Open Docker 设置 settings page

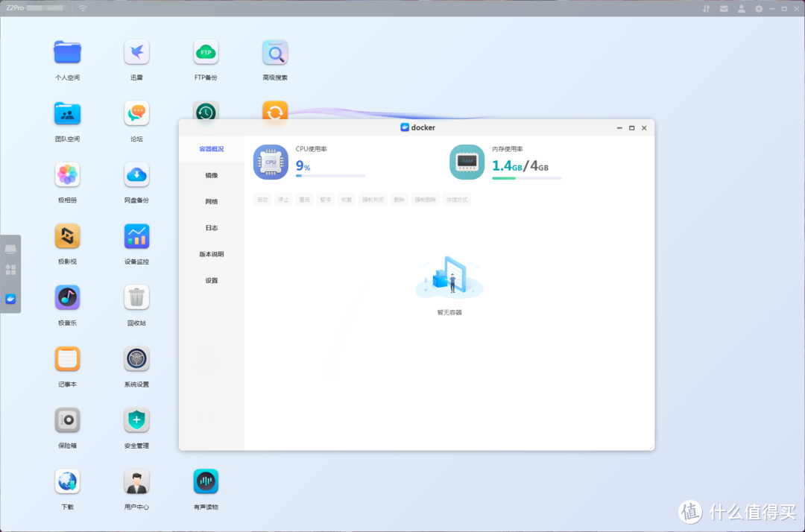(212, 281)
